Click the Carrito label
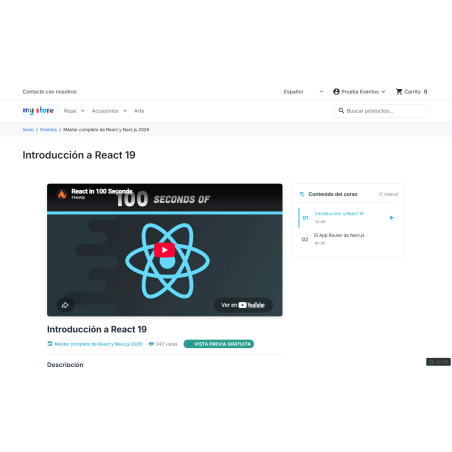This screenshot has width=452, height=452. [x=413, y=91]
